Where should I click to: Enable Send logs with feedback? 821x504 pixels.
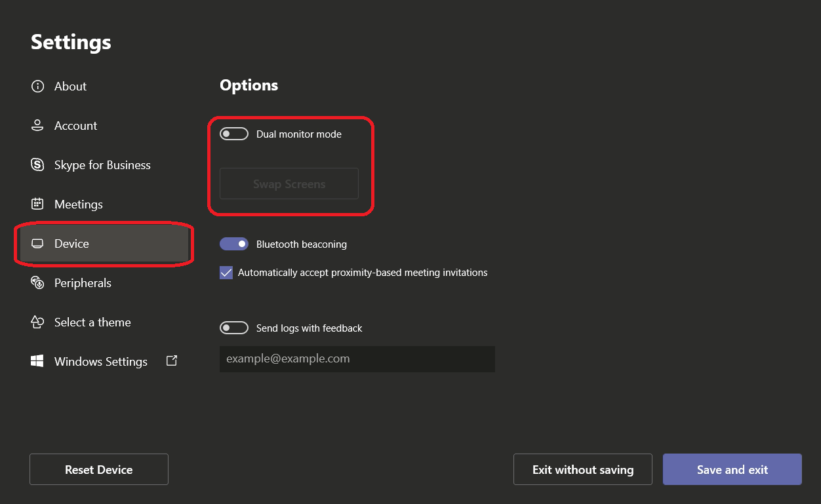pyautogui.click(x=234, y=328)
